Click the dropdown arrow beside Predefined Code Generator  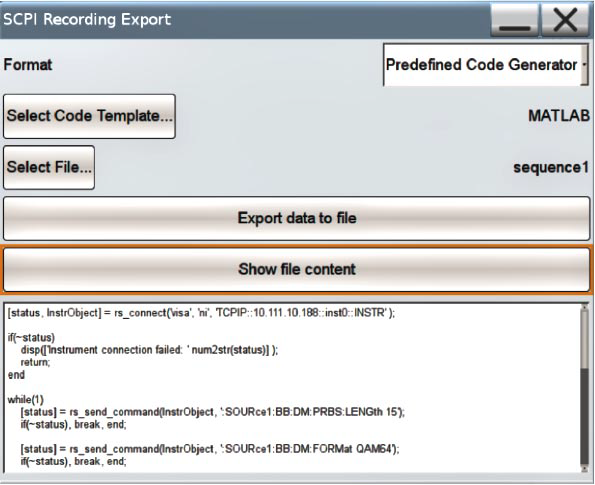[x=584, y=65]
